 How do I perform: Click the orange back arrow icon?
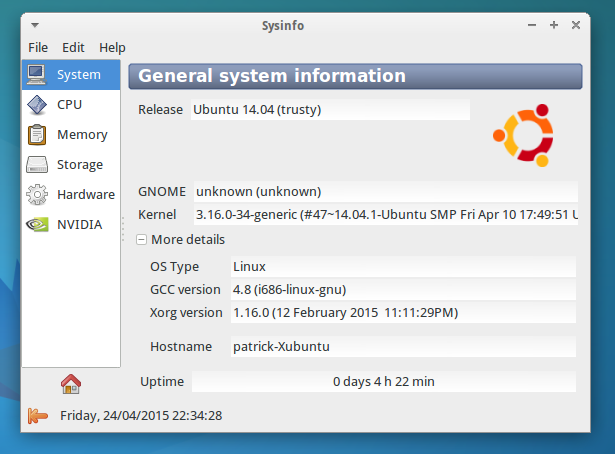[x=38, y=416]
